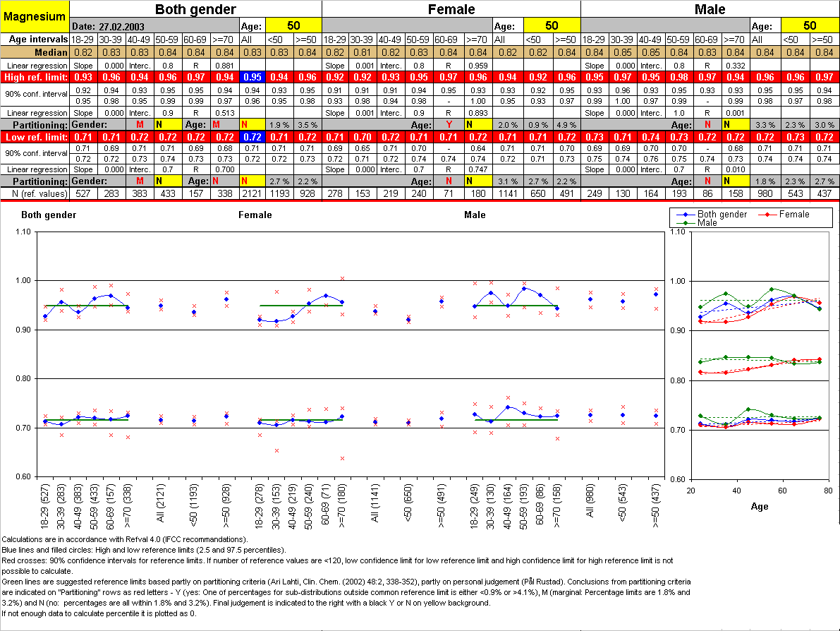The image size is (840, 631).
Task: Click the Female table section header
Action: click(x=451, y=9)
